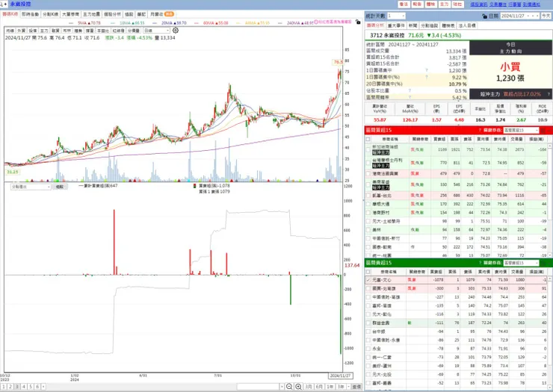Screen dimensions: 553x392
Task: Open the 統計天數 dropdown
Action: click(x=396, y=16)
